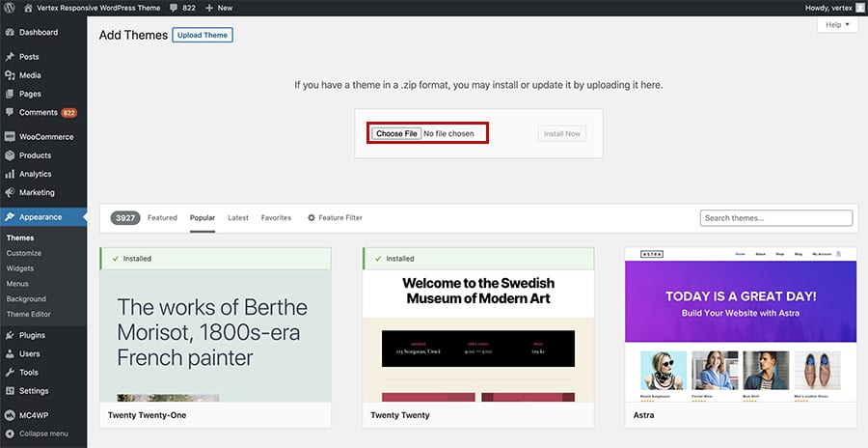Click the WordPress logo in admin bar
868x448 pixels.
(x=10, y=8)
